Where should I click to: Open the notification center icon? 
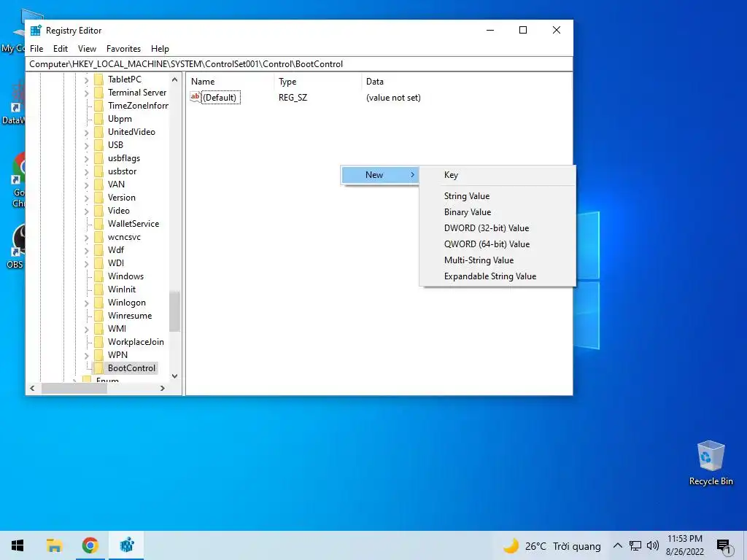pyautogui.click(x=724, y=546)
